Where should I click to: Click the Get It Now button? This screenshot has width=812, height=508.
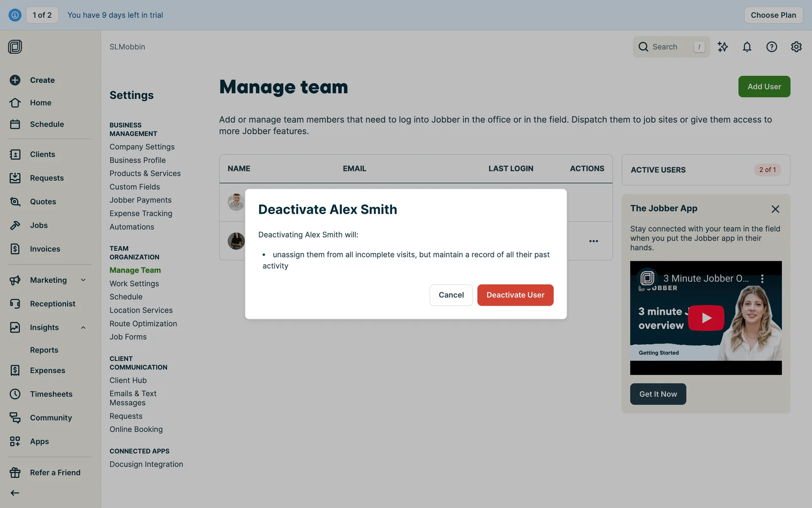point(658,394)
